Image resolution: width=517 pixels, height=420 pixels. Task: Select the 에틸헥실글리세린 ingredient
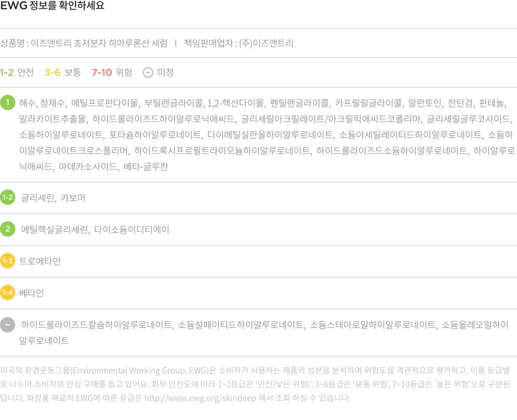point(54,229)
